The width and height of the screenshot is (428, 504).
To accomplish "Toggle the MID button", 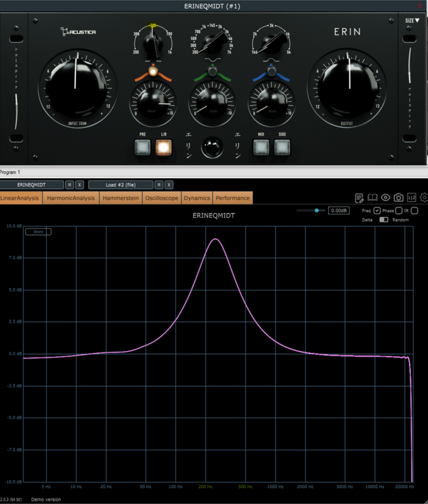I will pos(261,147).
